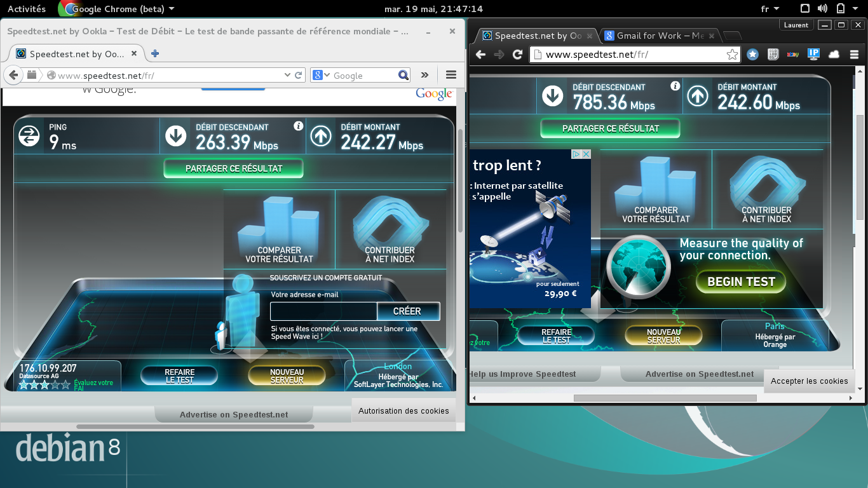Click download info icon in right Speedtest results

tap(675, 86)
